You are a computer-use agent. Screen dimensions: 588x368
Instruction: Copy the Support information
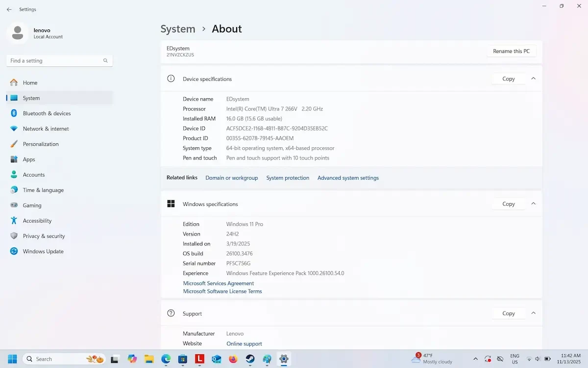pos(509,313)
